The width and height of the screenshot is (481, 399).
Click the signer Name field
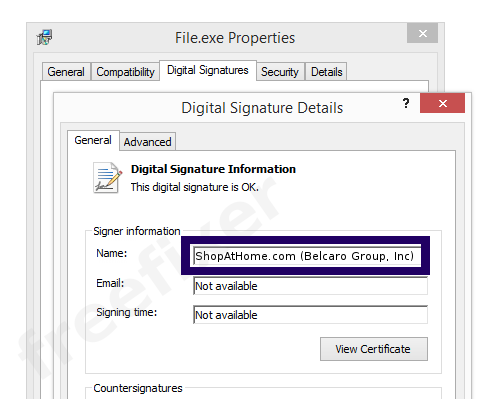pyautogui.click(x=307, y=256)
